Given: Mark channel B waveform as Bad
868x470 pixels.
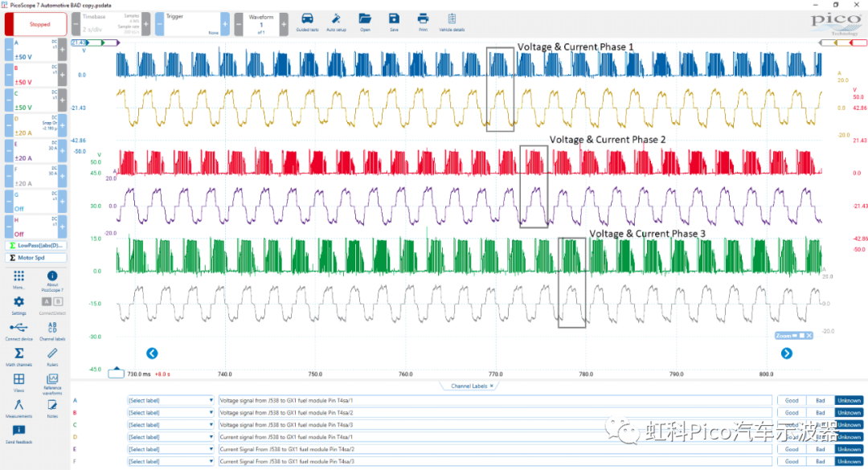Looking at the screenshot, I should coord(821,413).
